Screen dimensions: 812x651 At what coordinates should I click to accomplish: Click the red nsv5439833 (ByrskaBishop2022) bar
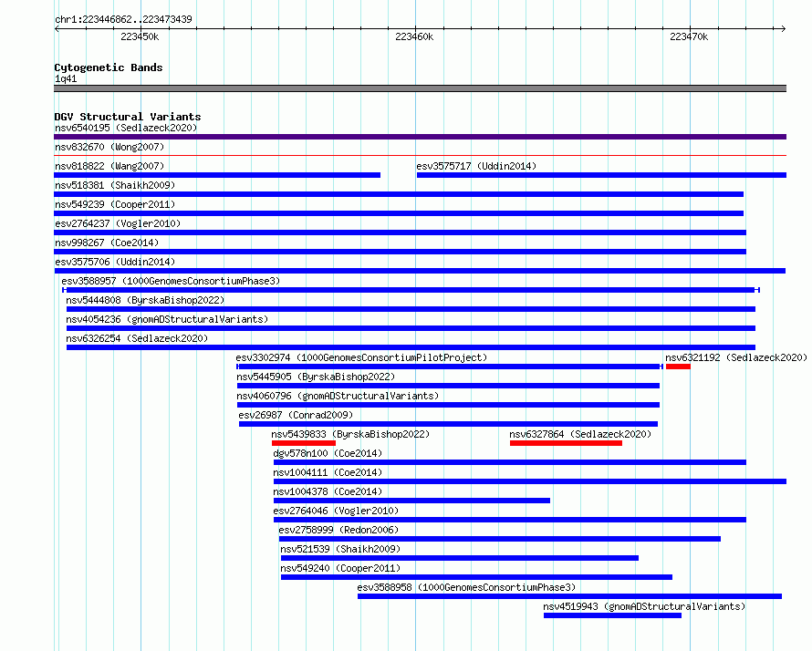click(304, 443)
